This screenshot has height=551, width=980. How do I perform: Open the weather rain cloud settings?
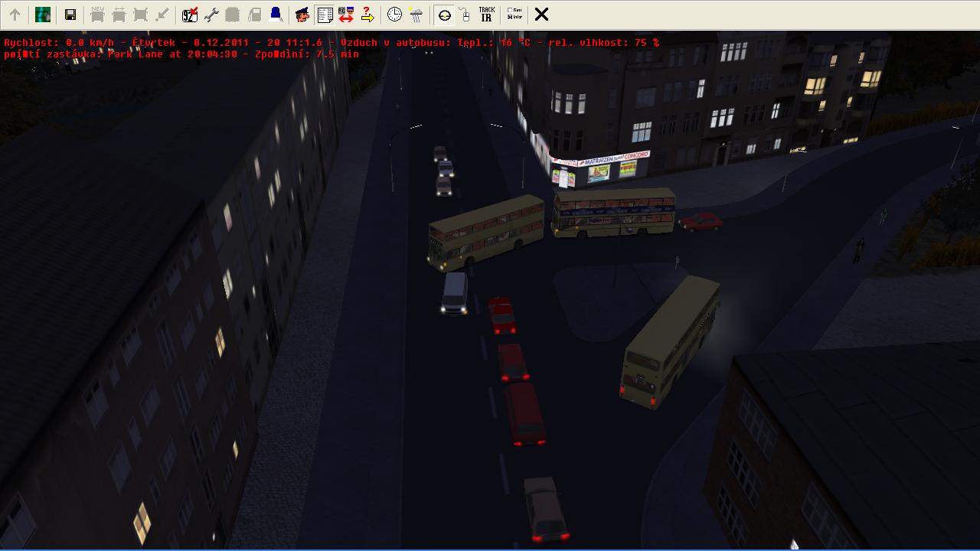click(416, 15)
